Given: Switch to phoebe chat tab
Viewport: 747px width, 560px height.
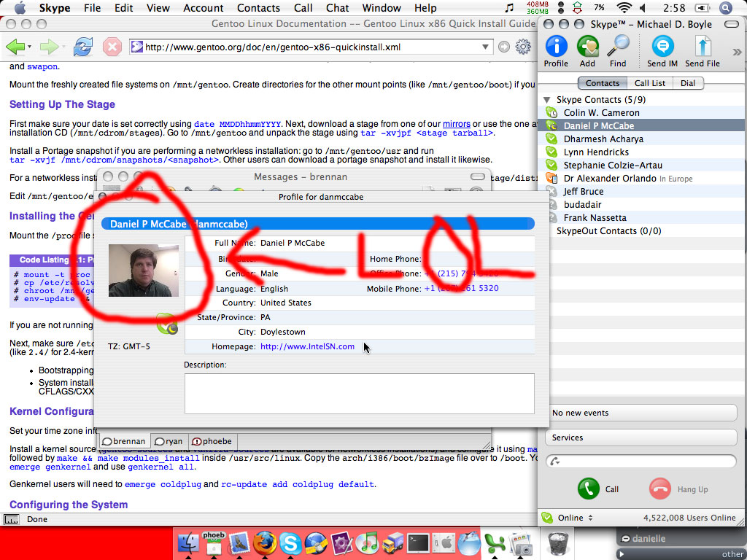Looking at the screenshot, I should (212, 441).
